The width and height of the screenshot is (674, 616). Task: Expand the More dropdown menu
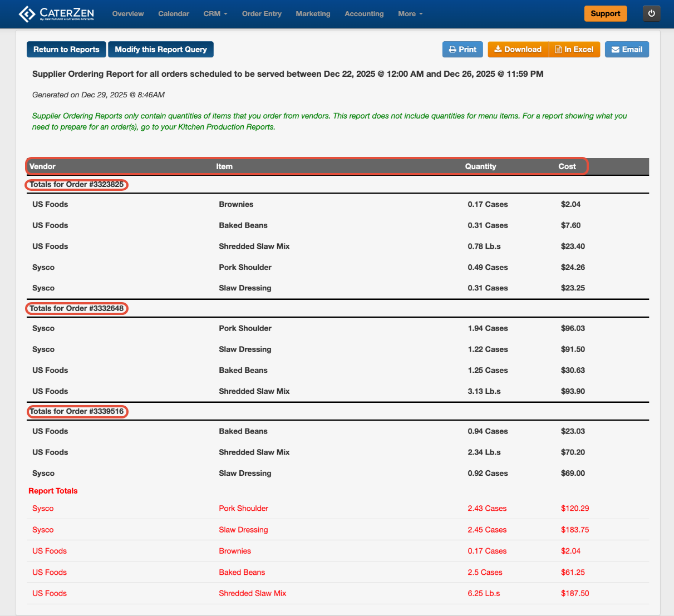410,14
